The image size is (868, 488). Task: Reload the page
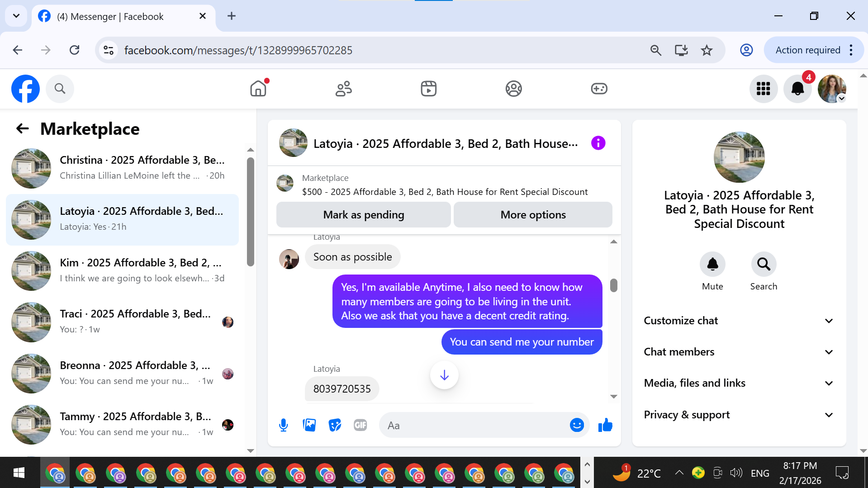point(75,50)
